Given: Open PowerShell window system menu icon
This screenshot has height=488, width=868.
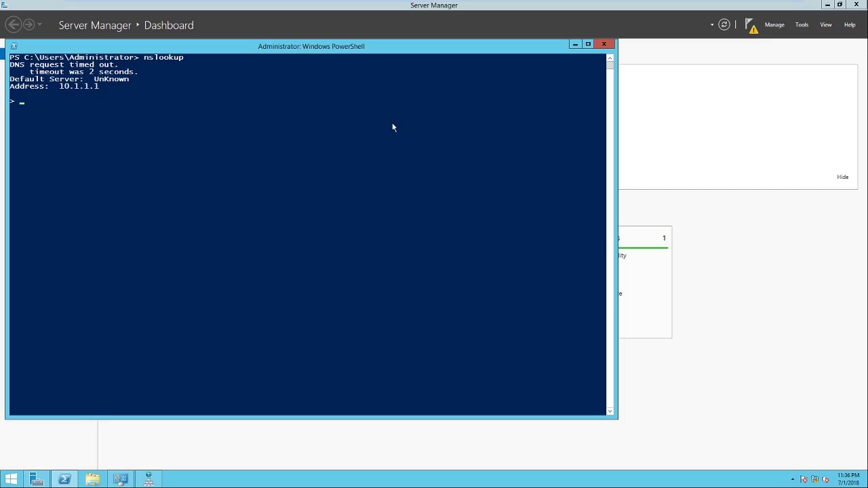Looking at the screenshot, I should 14,46.
